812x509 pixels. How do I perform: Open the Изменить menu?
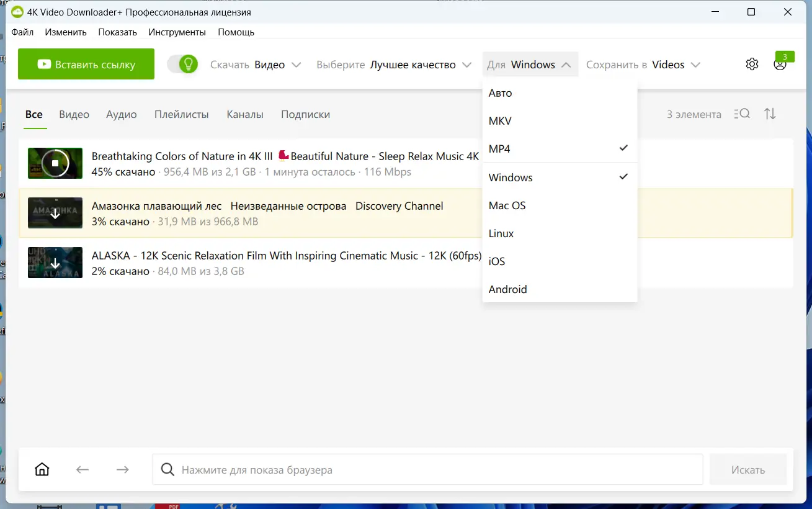(66, 32)
